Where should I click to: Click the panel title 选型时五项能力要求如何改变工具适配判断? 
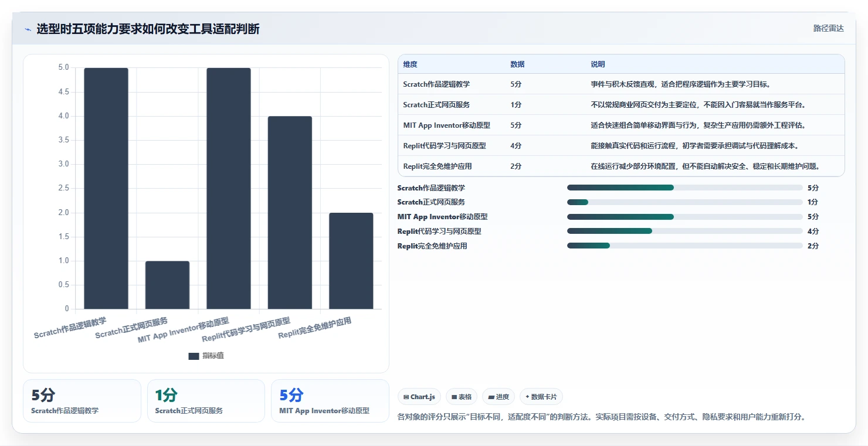pyautogui.click(x=148, y=29)
